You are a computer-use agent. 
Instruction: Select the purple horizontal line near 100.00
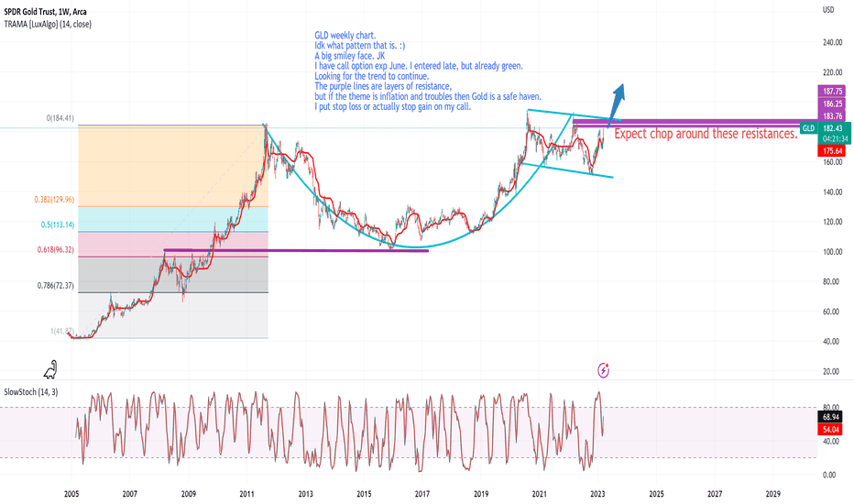click(296, 250)
